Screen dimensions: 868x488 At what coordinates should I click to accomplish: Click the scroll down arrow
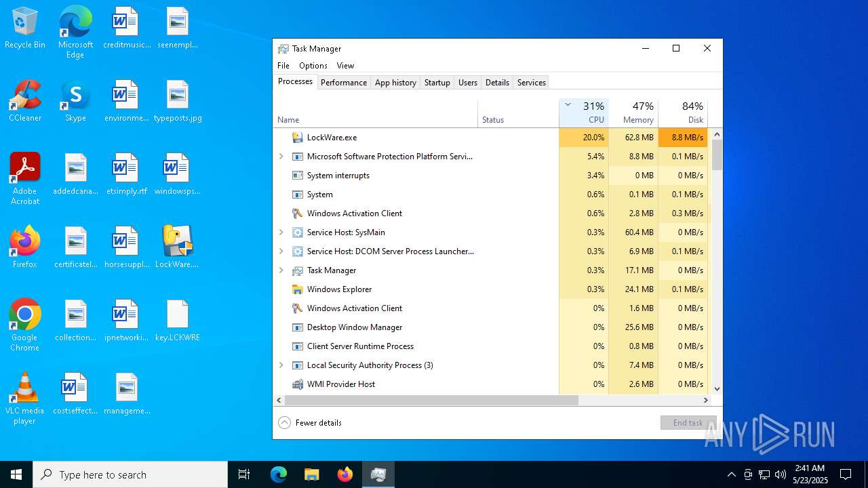pos(717,389)
